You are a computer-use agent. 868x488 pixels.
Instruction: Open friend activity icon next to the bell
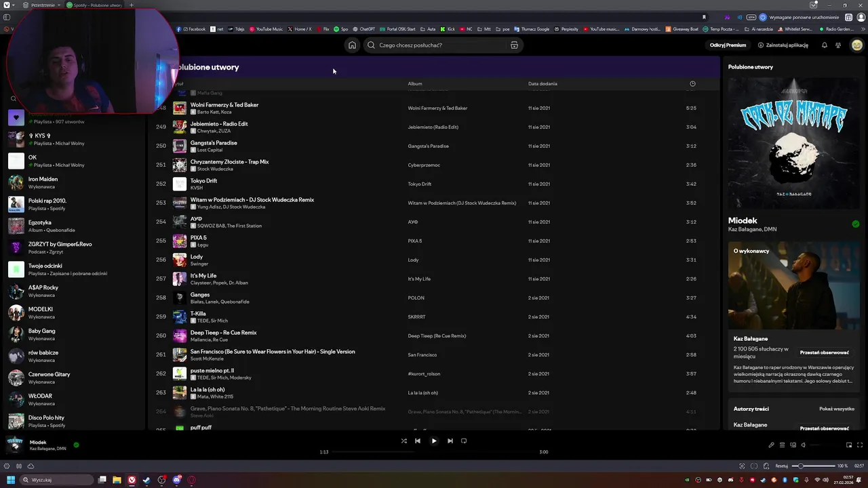coord(838,45)
